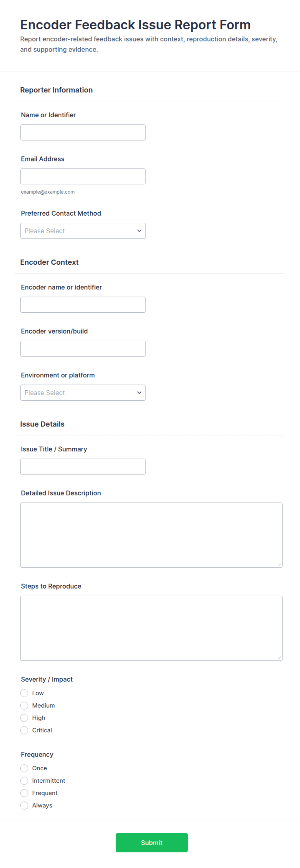Click the Issue Title / Summary field
Image resolution: width=300 pixels, height=868 pixels.
[83, 467]
